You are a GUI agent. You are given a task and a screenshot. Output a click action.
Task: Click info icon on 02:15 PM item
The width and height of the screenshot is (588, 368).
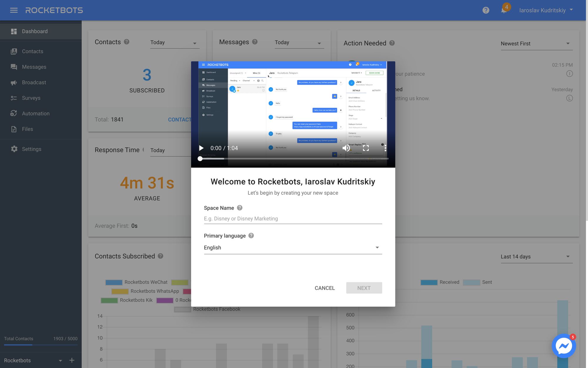pyautogui.click(x=569, y=74)
